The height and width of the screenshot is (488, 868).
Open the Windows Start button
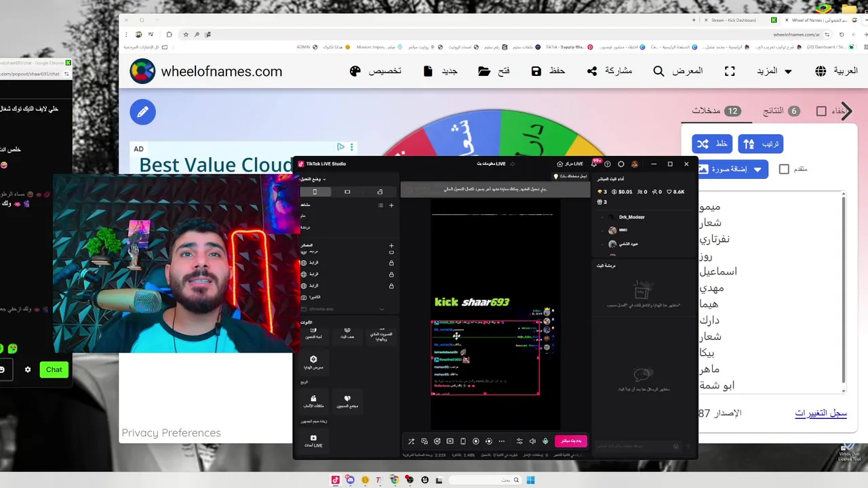point(530,480)
